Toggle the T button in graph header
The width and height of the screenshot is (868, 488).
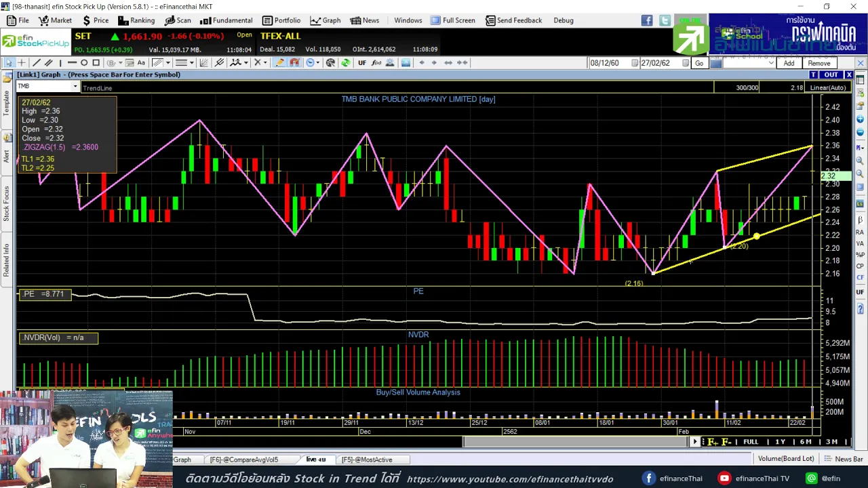click(813, 75)
